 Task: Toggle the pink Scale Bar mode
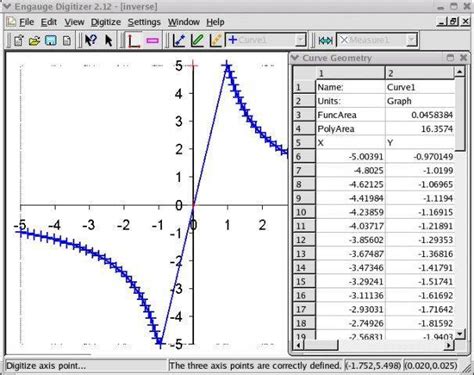152,40
